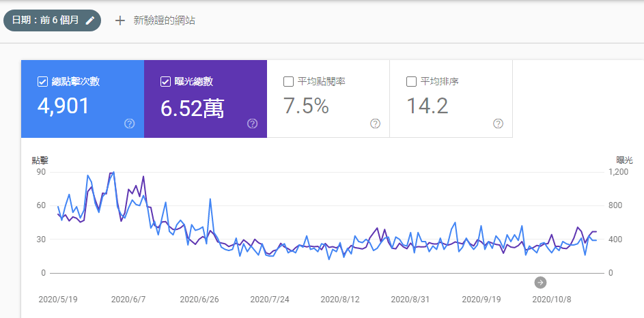The image size is (644, 318).
Task: Select the 6.52萬 impressions value
Action: click(x=193, y=107)
